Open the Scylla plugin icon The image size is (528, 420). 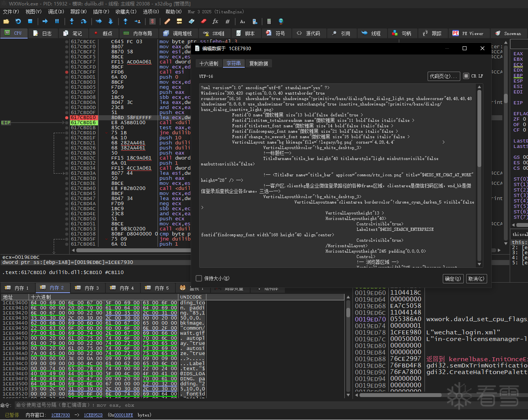153,21
